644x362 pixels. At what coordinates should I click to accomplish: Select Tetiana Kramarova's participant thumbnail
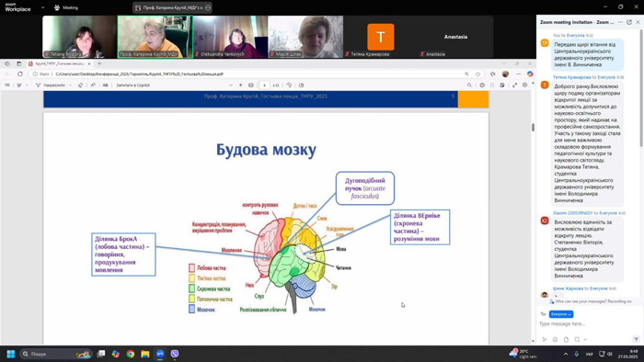click(x=381, y=37)
